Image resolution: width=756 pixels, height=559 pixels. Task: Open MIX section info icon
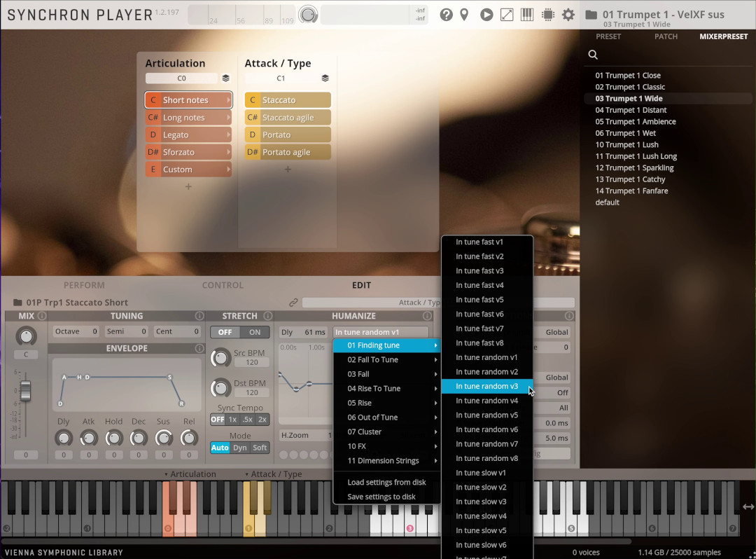pyautogui.click(x=42, y=316)
